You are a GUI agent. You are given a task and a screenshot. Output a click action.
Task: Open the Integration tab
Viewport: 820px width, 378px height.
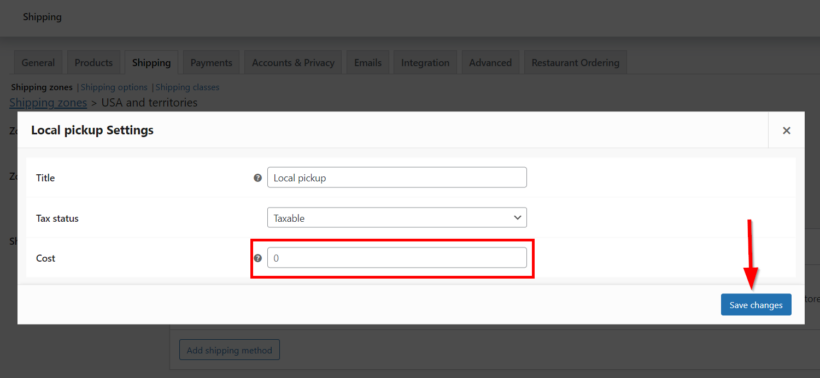point(425,63)
